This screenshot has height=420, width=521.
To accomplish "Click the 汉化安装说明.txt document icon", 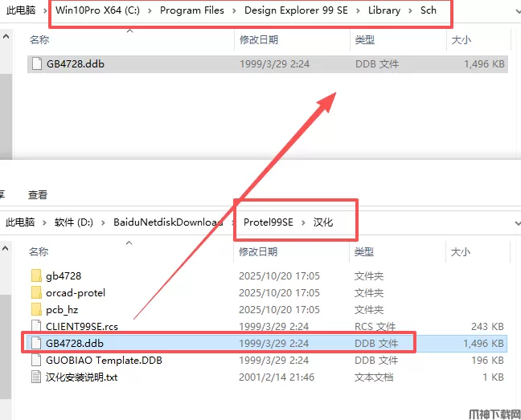I will [x=36, y=377].
